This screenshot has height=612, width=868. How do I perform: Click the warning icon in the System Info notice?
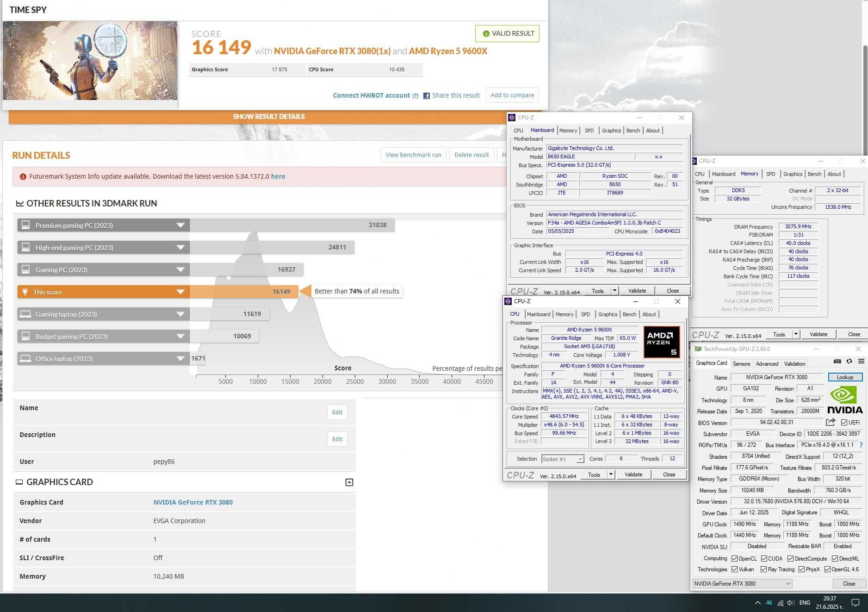coord(23,177)
